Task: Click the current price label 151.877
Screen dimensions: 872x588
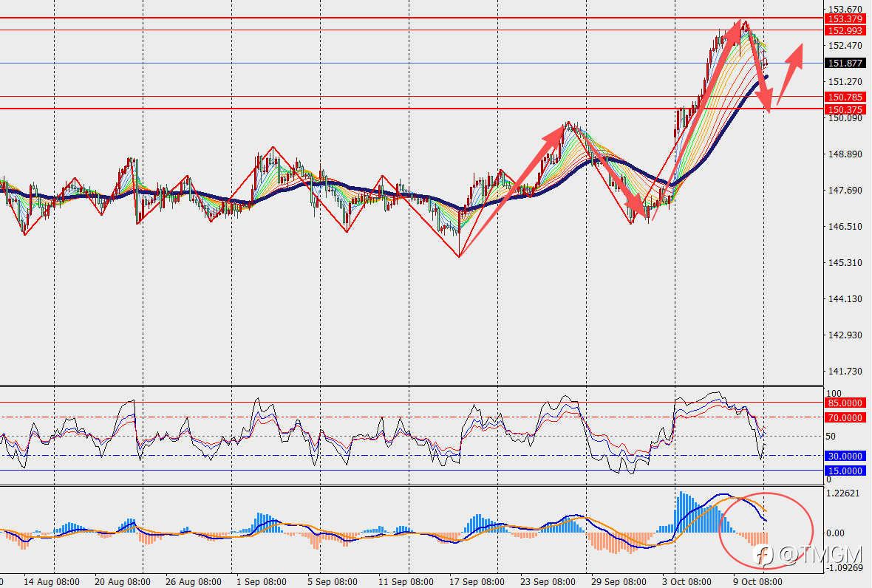Action: pos(845,64)
